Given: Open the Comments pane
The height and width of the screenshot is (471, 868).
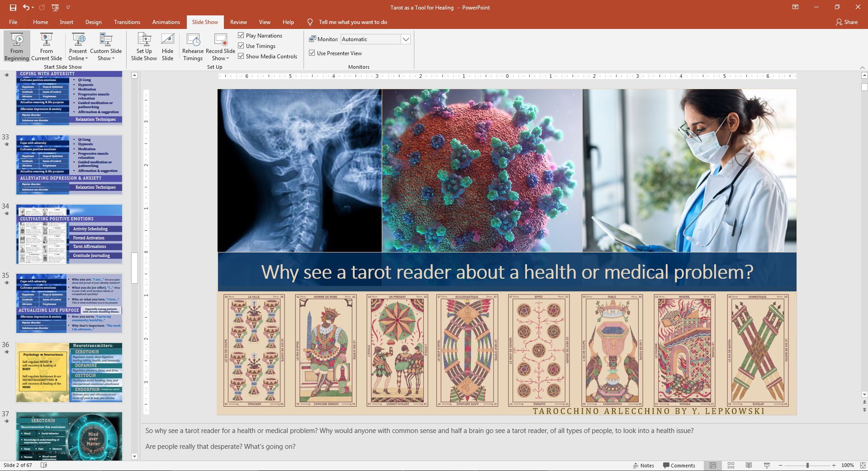Looking at the screenshot, I should pyautogui.click(x=679, y=466).
